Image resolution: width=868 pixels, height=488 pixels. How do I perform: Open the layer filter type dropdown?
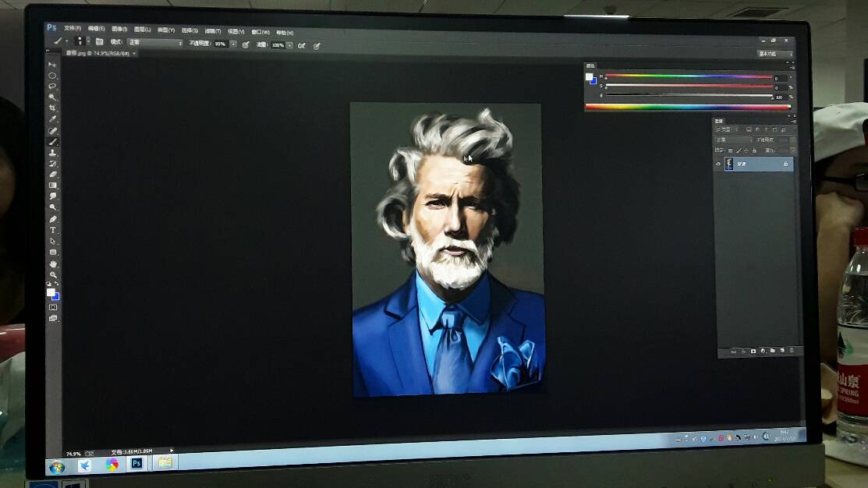click(727, 129)
